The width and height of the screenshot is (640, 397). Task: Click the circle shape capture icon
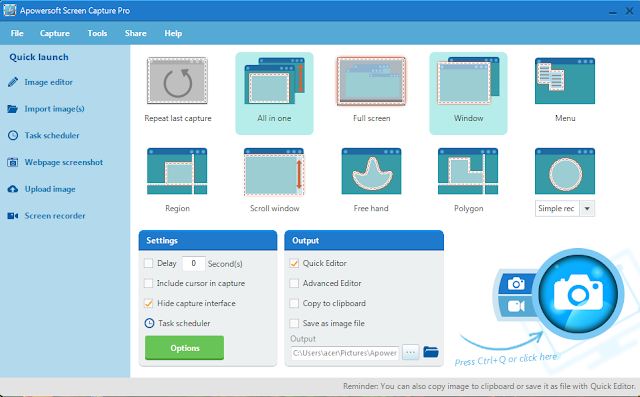click(565, 171)
